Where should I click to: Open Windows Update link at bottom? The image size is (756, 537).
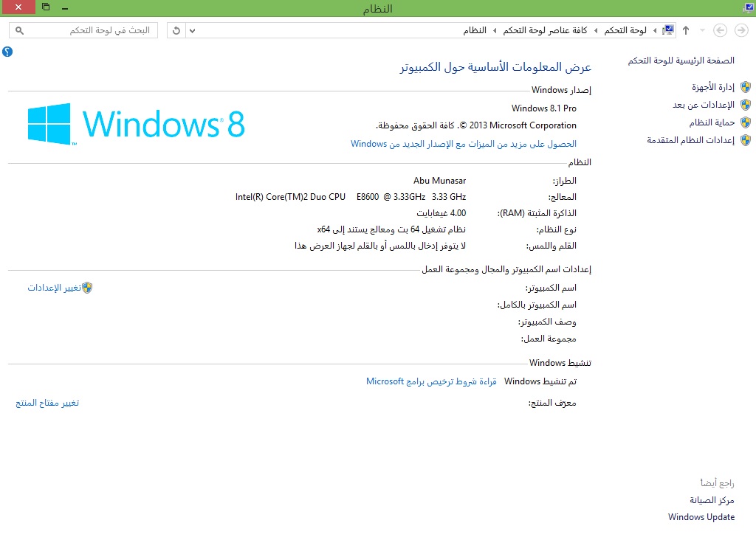[x=701, y=517]
